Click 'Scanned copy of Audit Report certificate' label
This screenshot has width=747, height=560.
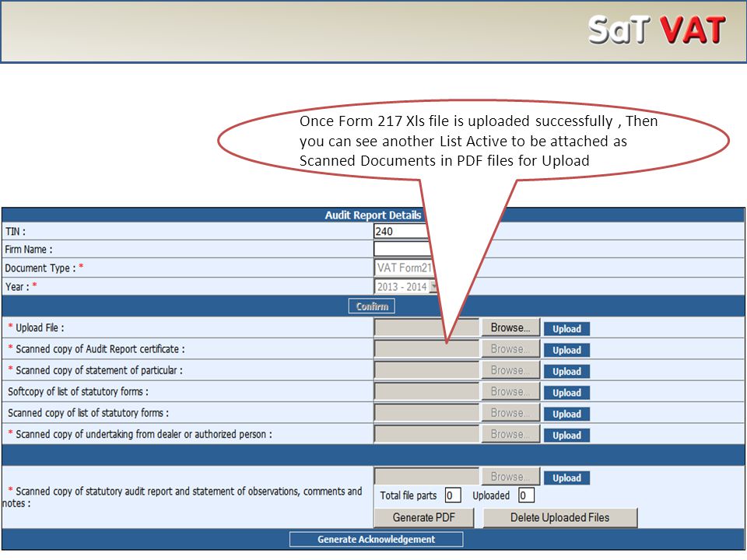pos(100,349)
